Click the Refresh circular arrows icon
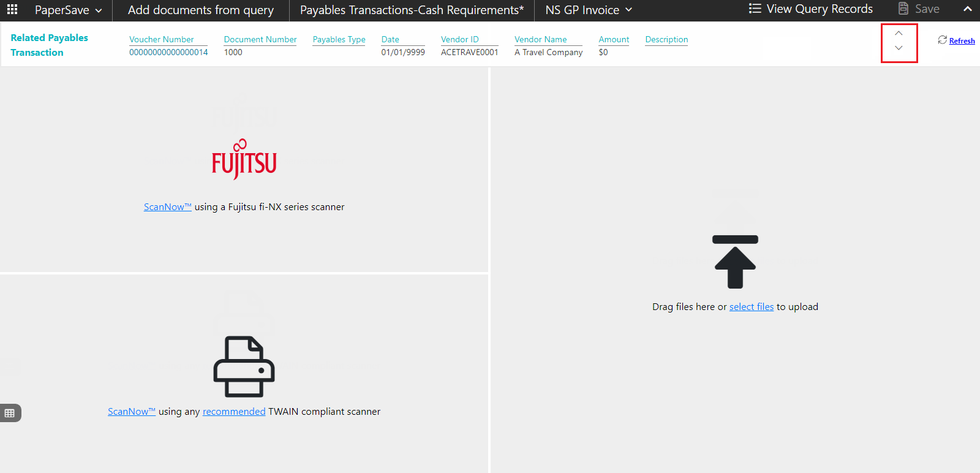The width and height of the screenshot is (980, 473). tap(942, 40)
